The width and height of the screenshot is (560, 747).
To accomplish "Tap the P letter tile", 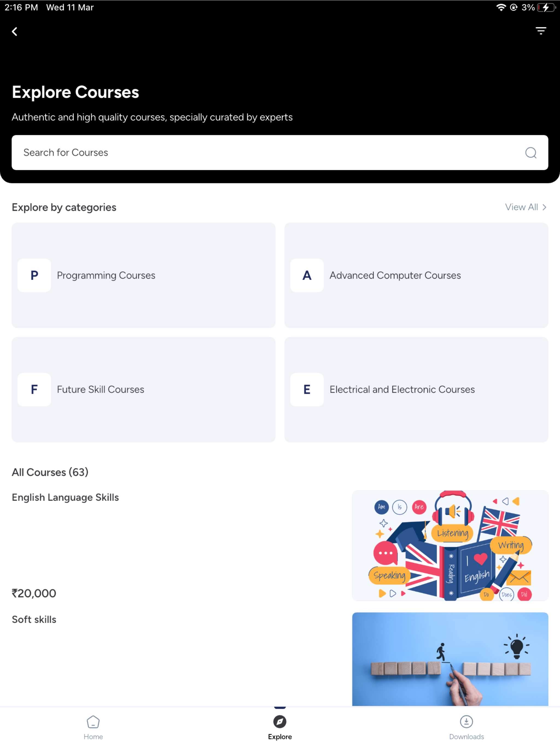I will point(34,275).
